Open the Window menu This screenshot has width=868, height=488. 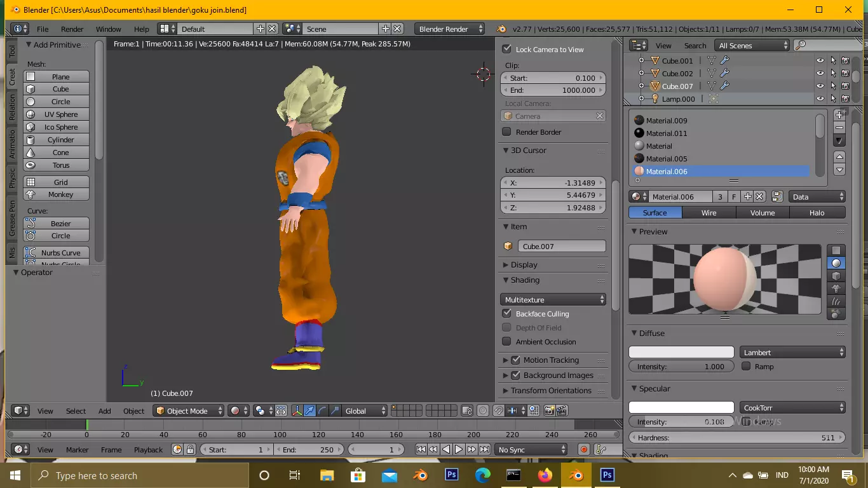pyautogui.click(x=109, y=29)
